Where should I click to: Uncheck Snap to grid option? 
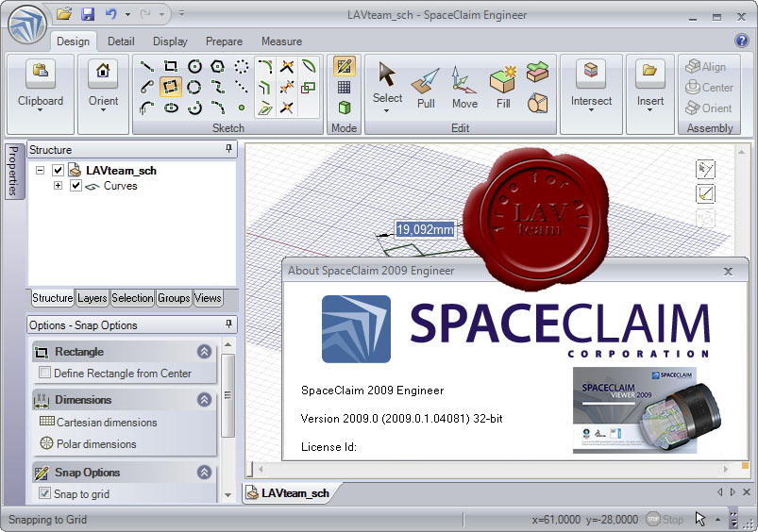pyautogui.click(x=44, y=493)
